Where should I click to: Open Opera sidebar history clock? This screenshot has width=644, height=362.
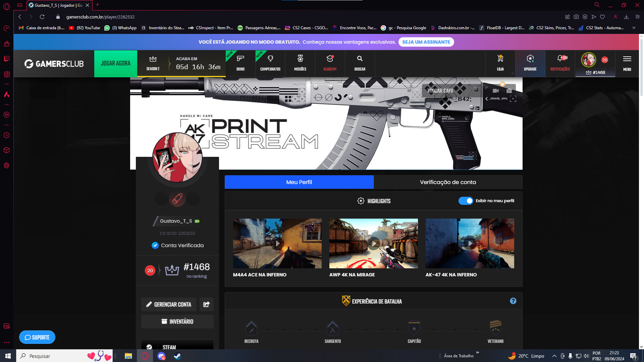click(x=7, y=135)
